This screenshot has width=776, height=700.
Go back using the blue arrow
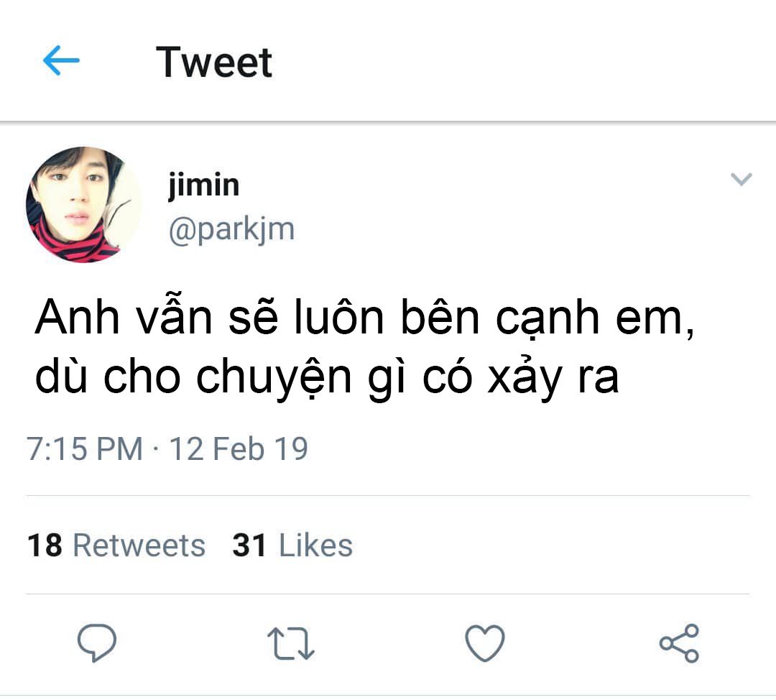tap(61, 62)
